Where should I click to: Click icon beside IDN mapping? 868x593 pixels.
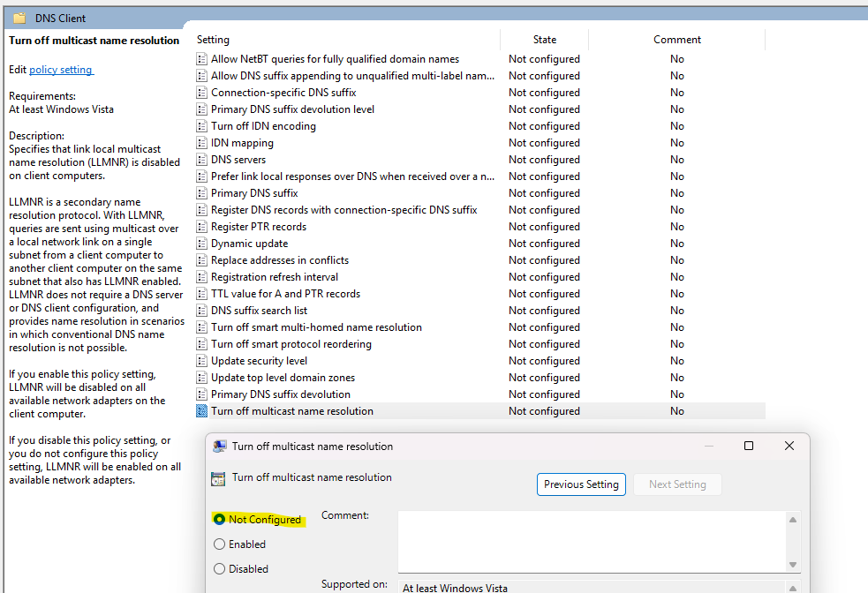[202, 143]
